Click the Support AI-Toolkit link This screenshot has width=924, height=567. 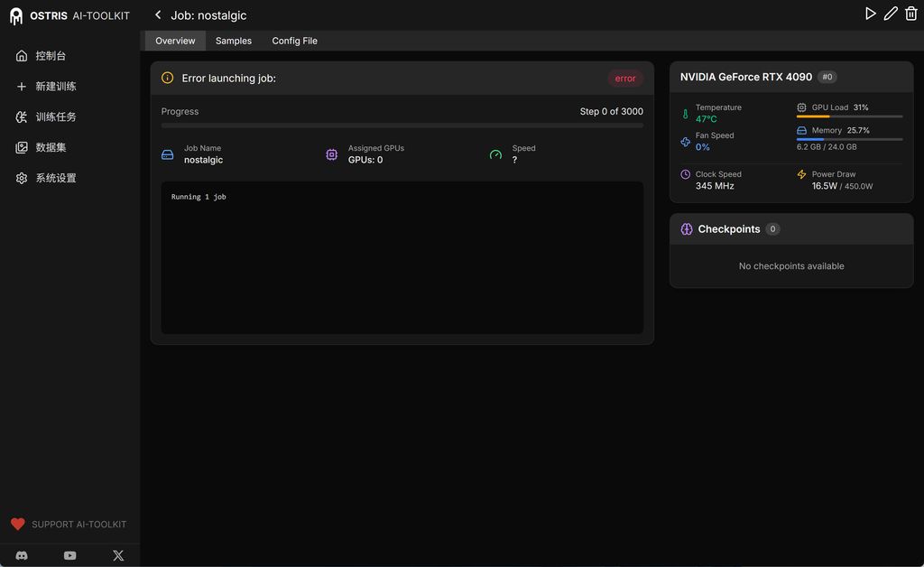click(69, 525)
